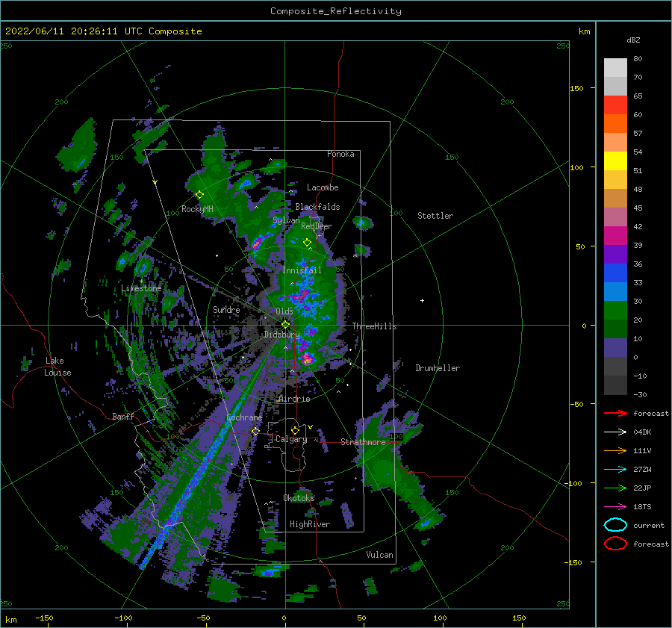Select the 0 dBZ purple color swatch
The height and width of the screenshot is (628, 672).
coord(615,348)
